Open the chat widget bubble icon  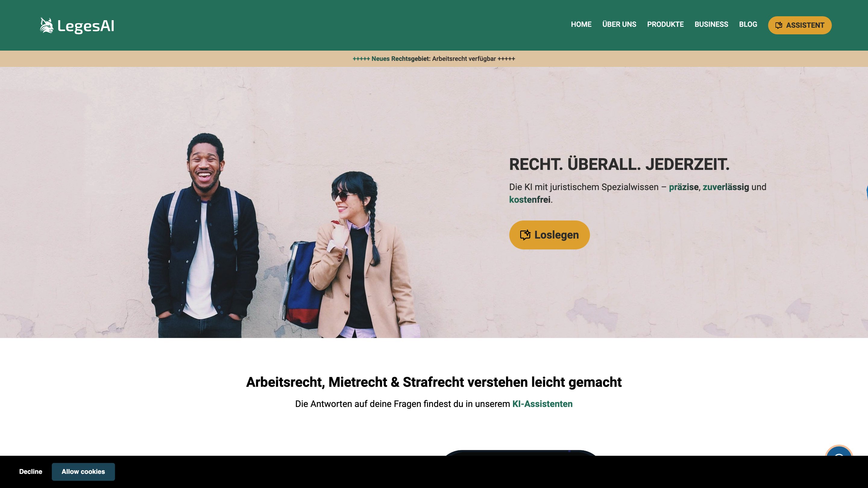839,451
